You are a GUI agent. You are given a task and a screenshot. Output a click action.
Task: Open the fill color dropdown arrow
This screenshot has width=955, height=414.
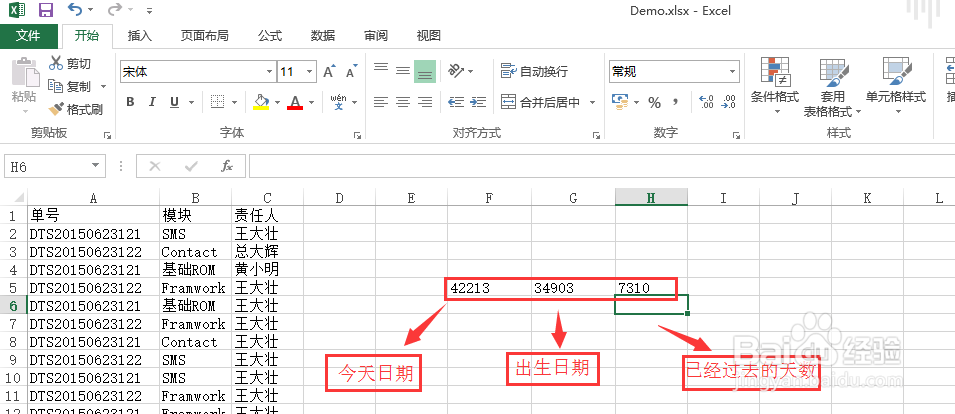[278, 102]
